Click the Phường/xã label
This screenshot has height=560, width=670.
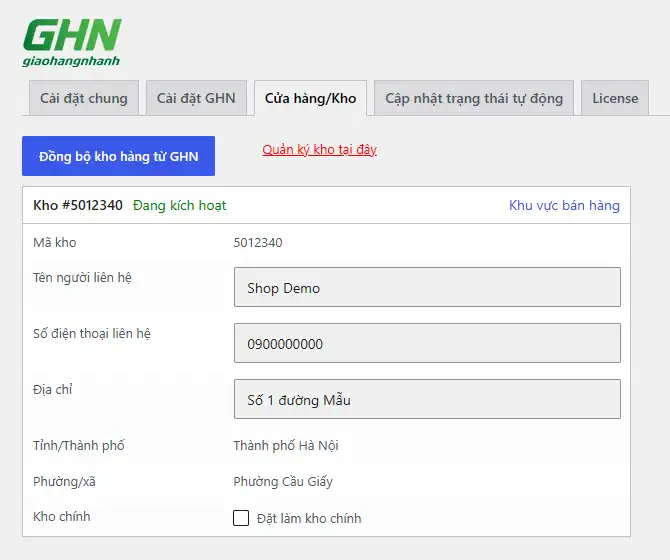coord(64,481)
